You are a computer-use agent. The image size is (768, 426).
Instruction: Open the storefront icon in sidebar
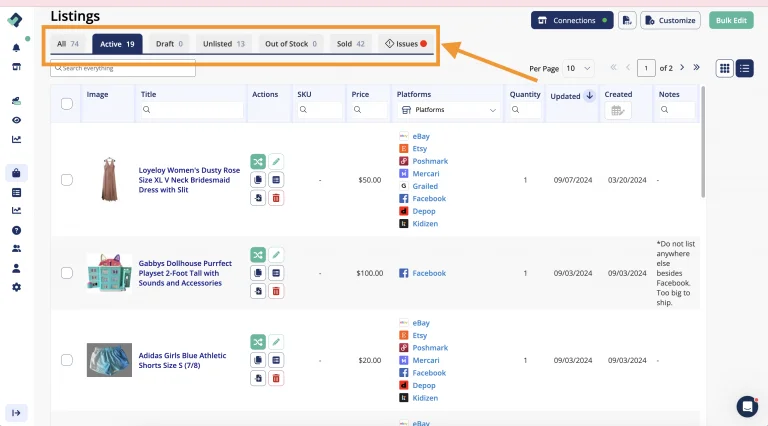16,67
